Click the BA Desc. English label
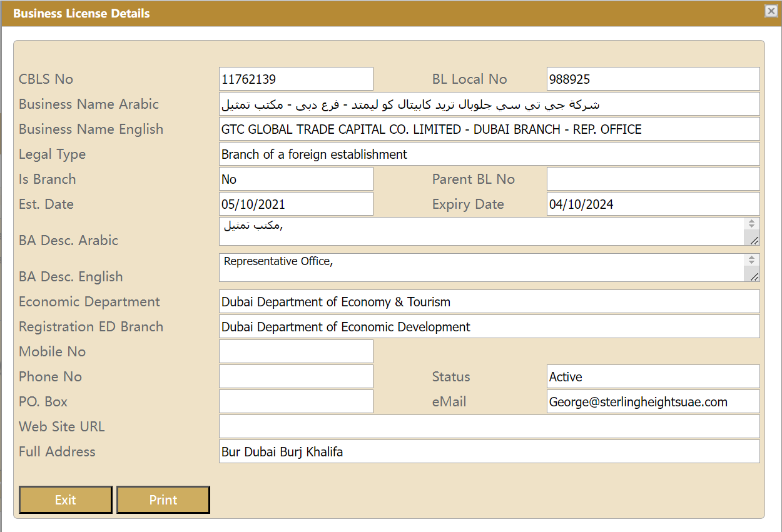This screenshot has width=782, height=532. [71, 277]
